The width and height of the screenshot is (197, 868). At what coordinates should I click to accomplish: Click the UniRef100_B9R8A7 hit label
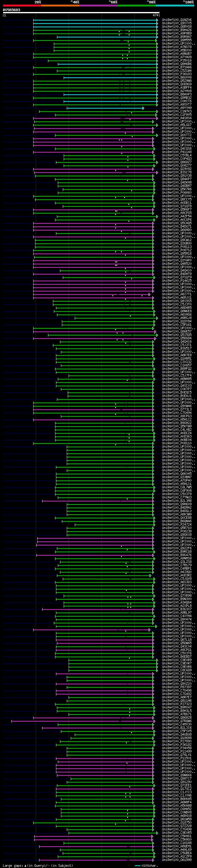176,37
